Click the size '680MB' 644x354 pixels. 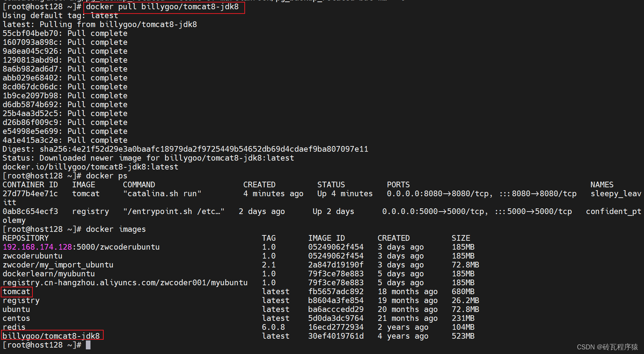[x=463, y=292]
